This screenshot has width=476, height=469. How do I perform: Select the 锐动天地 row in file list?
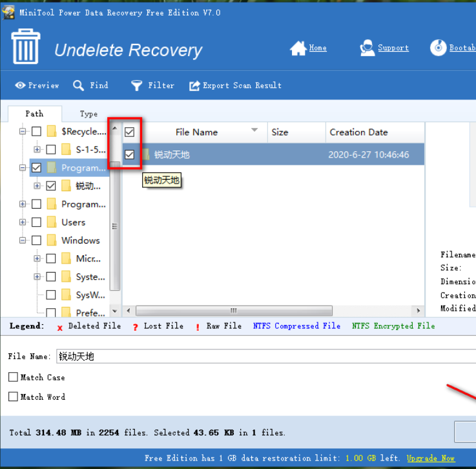click(273, 154)
